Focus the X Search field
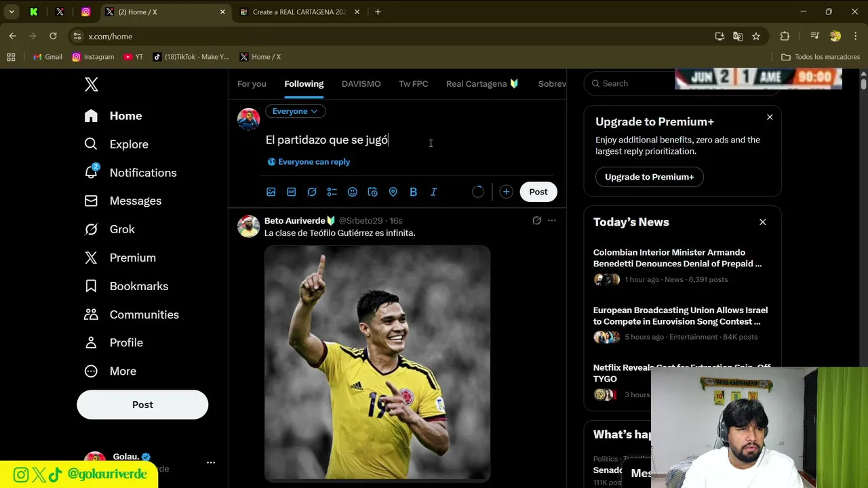 [631, 83]
